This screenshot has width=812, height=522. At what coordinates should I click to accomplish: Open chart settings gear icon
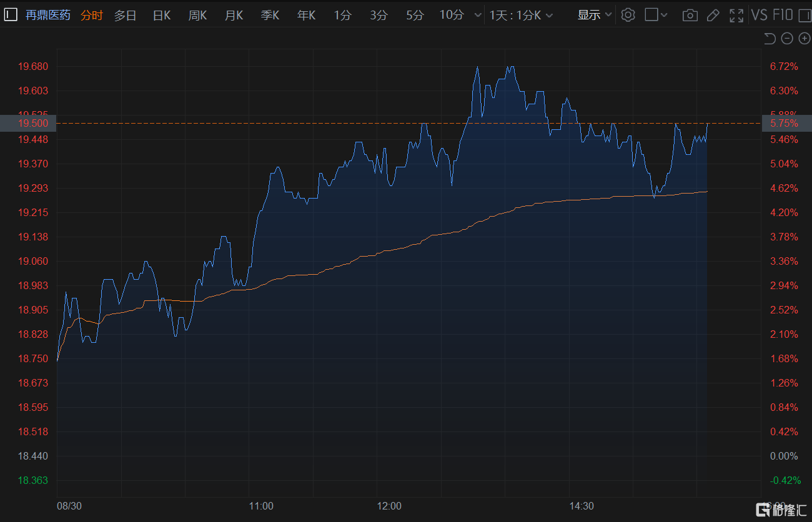point(628,15)
